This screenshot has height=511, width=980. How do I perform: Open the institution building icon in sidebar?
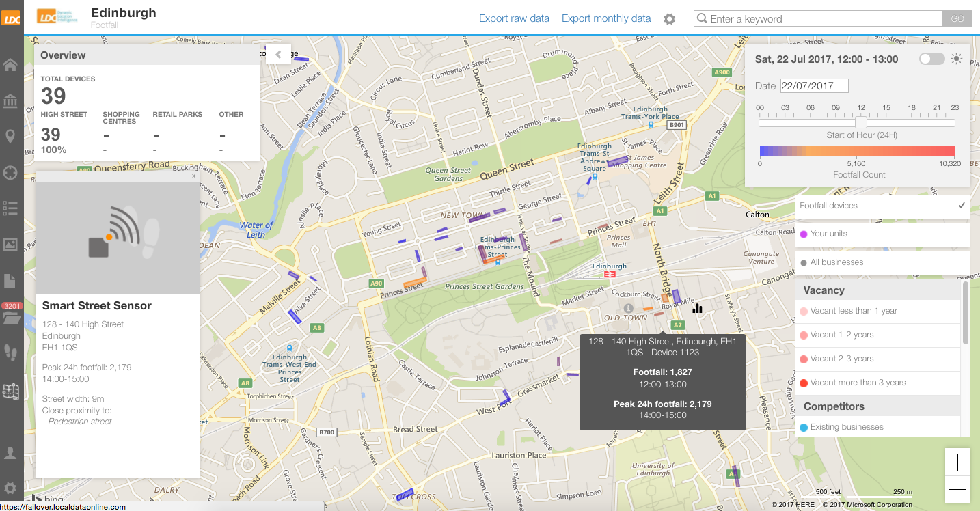coord(10,102)
